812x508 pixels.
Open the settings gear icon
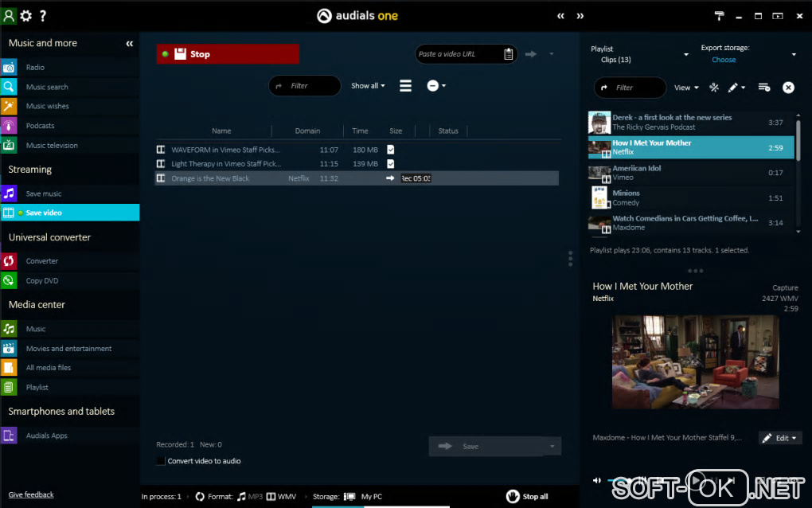point(26,16)
